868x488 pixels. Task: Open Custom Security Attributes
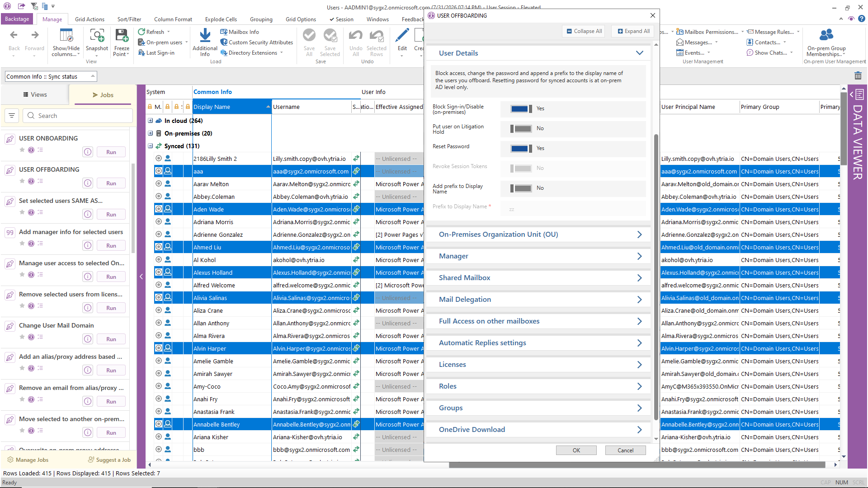(257, 42)
